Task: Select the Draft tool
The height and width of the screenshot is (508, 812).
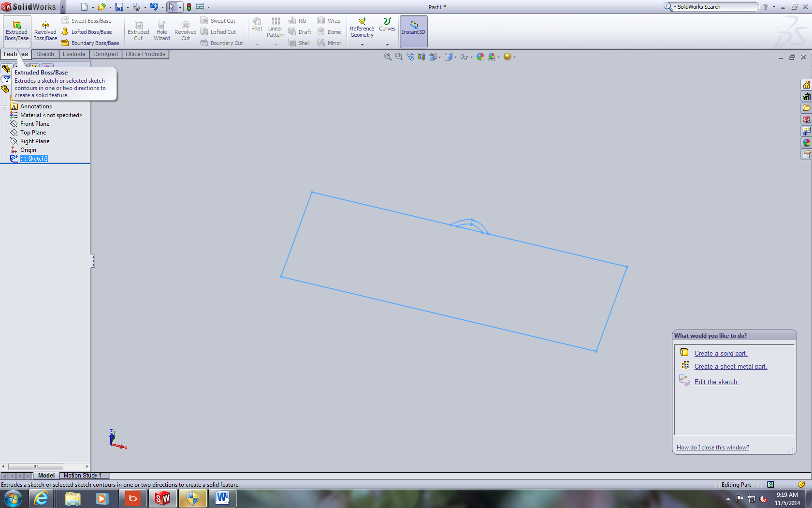Action: click(300, 32)
